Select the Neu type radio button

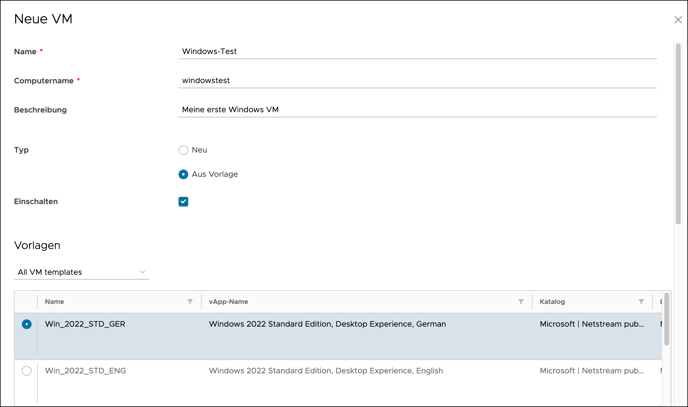[x=183, y=150]
